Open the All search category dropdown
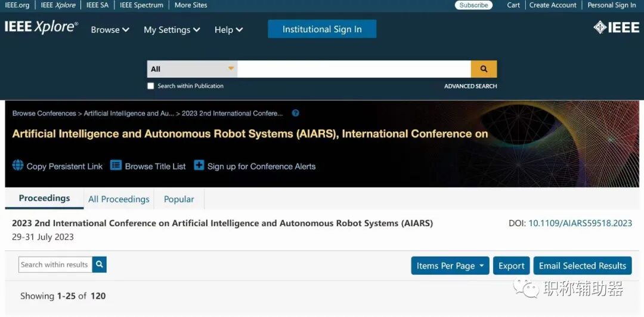 (192, 69)
